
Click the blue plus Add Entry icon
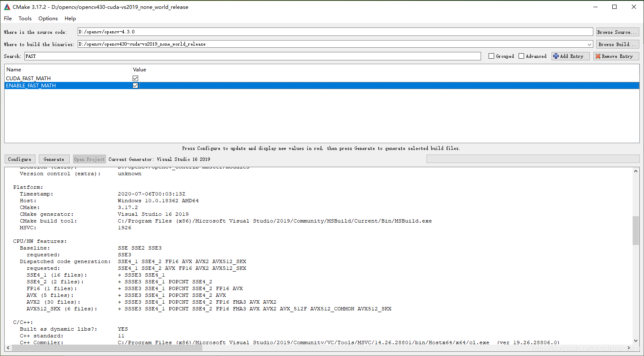(556, 56)
